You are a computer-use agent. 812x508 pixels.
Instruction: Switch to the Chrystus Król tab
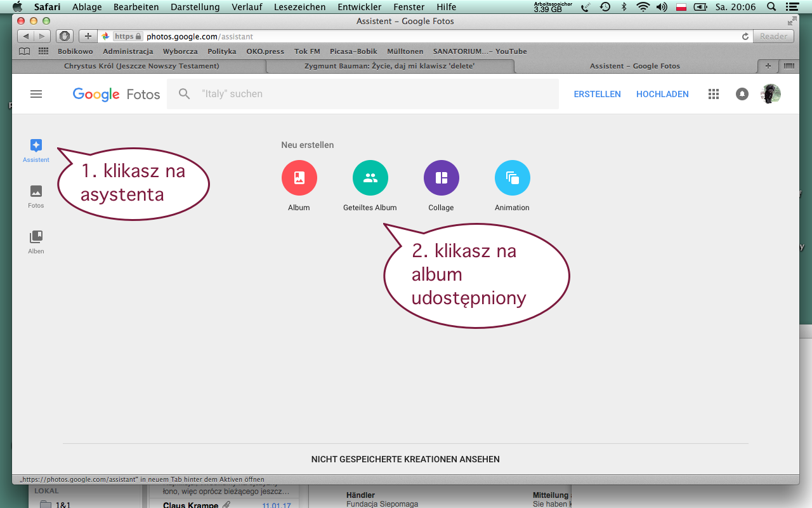pos(141,66)
